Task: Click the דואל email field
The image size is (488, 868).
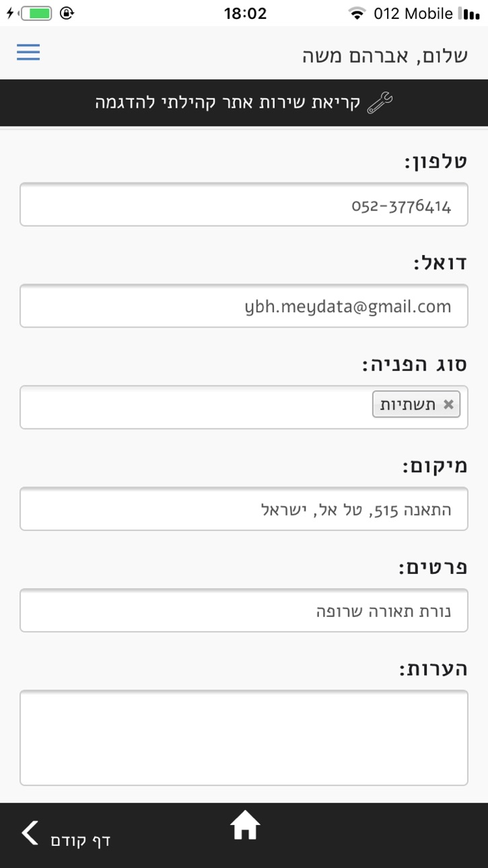Action: pos(244,306)
